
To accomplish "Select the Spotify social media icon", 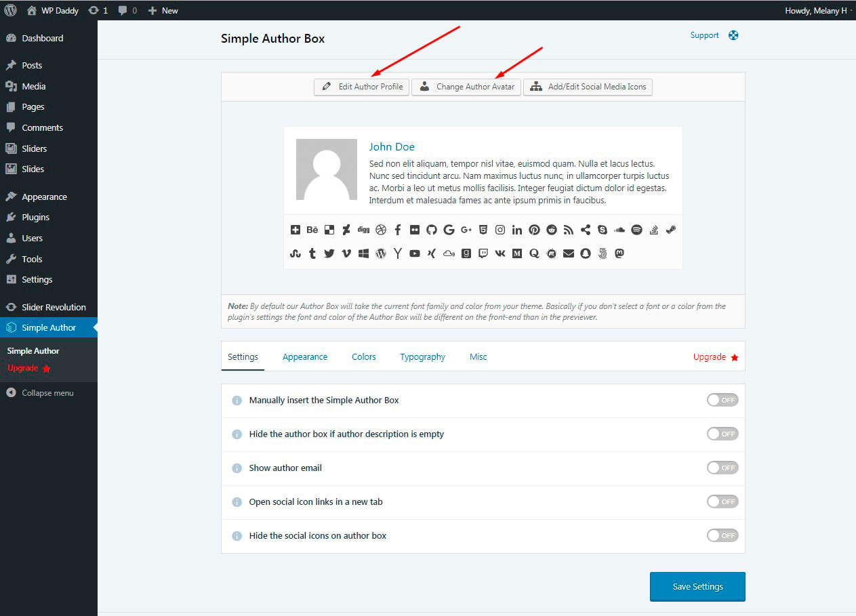I will click(636, 230).
